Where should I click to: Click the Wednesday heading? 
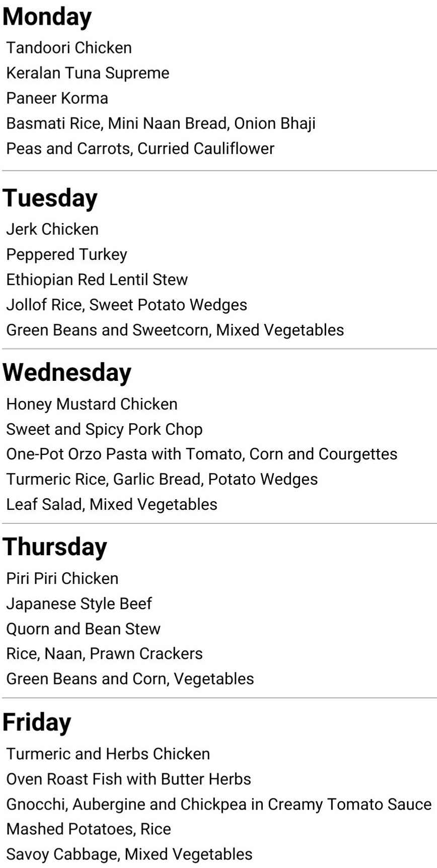pos(67,373)
